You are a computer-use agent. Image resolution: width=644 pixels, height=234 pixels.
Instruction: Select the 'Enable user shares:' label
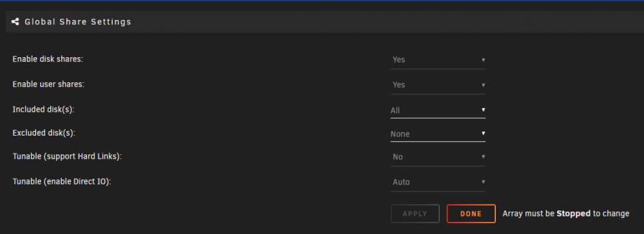click(x=48, y=84)
